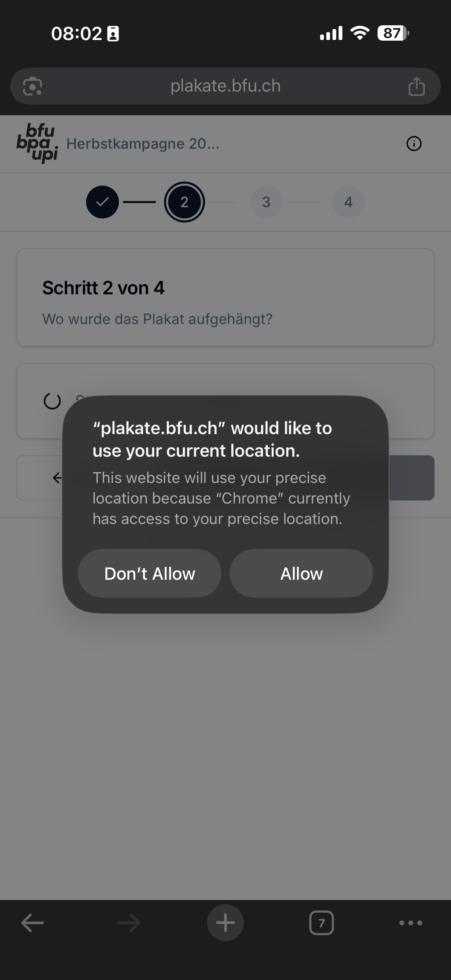Open the three-dot browser menu

(x=410, y=922)
